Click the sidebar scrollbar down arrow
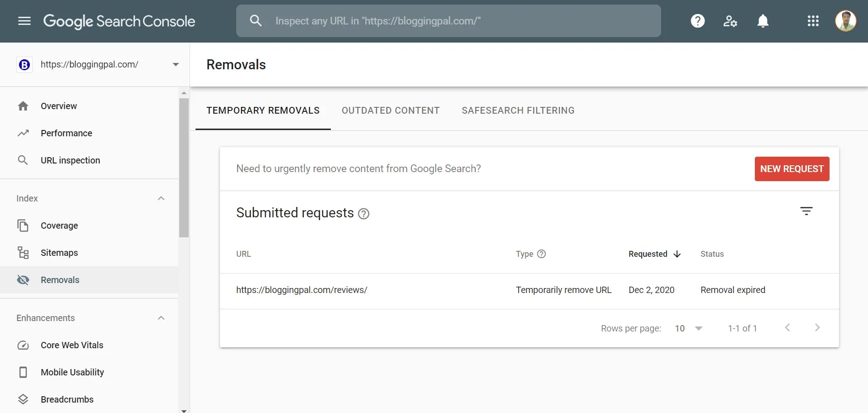The height and width of the screenshot is (413, 868). tap(184, 410)
